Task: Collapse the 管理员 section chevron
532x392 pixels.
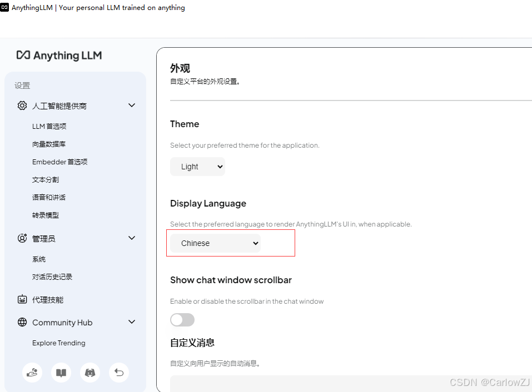Action: tap(132, 238)
